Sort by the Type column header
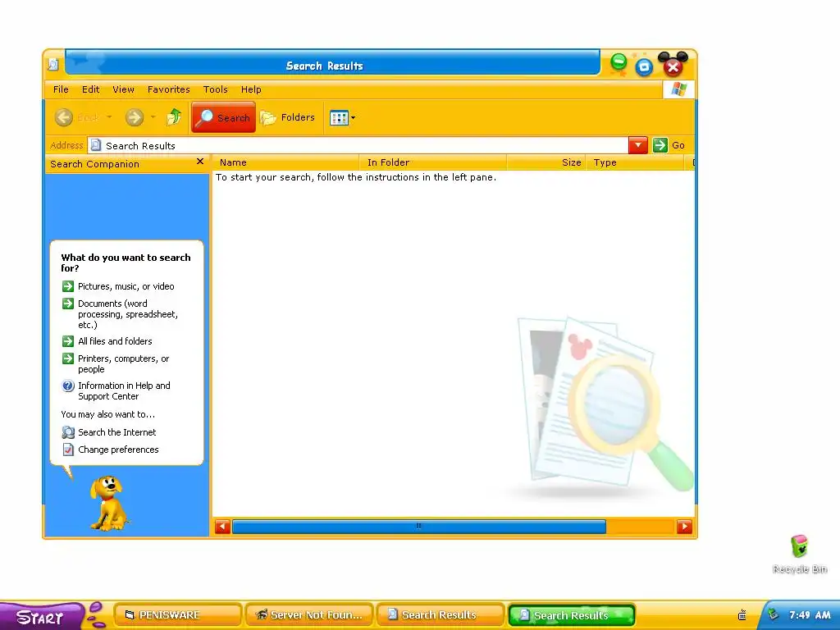The image size is (840, 630). click(636, 162)
